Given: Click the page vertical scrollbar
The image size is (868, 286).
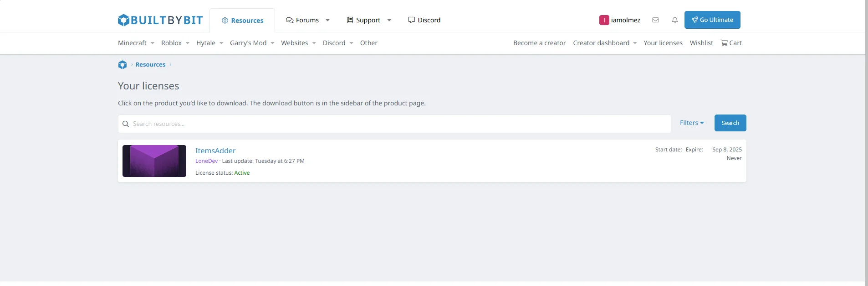Looking at the screenshot, I should tap(867, 140).
